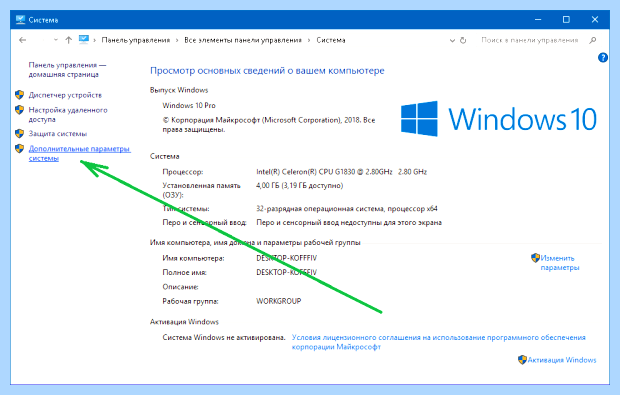This screenshot has height=395, width=620.
Task: Click the up-one-level arrow
Action: click(x=69, y=40)
